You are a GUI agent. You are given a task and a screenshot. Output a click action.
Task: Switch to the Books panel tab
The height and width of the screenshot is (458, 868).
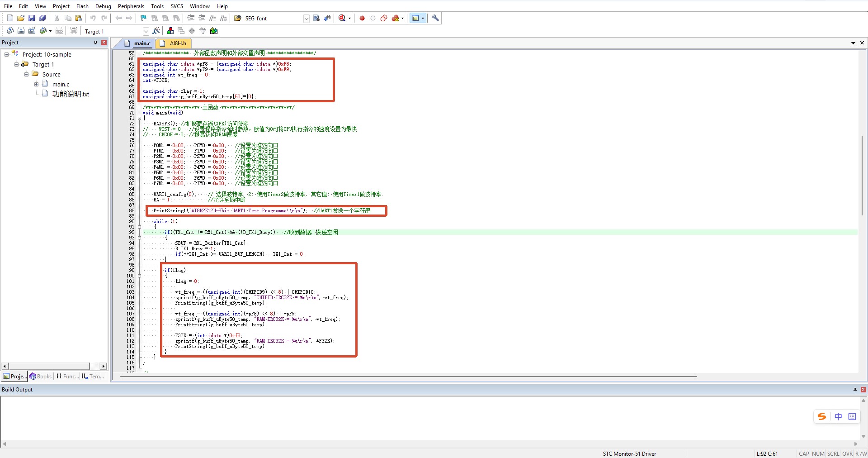(41, 377)
